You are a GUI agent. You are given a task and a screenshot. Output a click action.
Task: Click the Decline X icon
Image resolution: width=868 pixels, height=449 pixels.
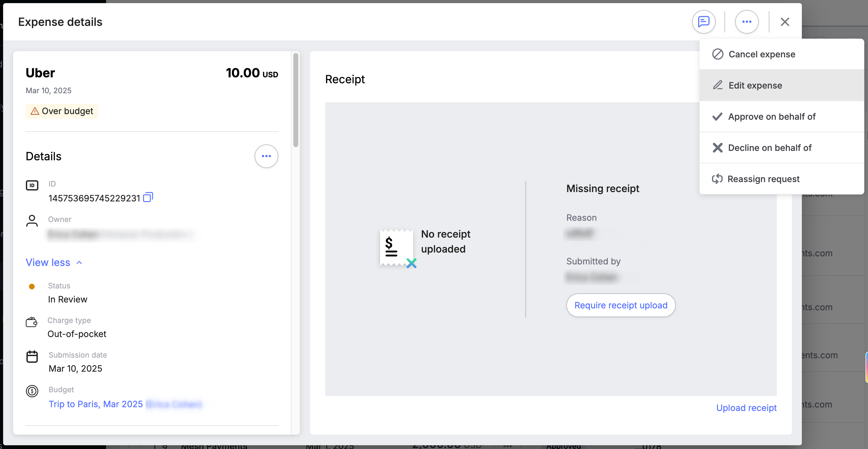click(x=717, y=147)
